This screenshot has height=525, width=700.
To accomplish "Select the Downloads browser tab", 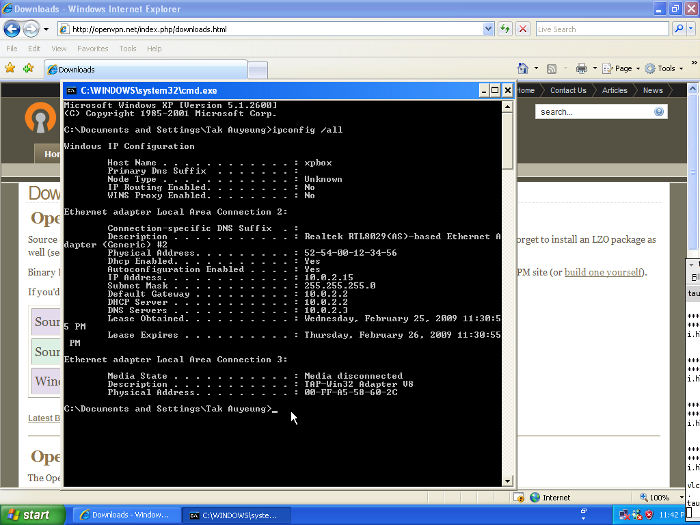I will 146,70.
